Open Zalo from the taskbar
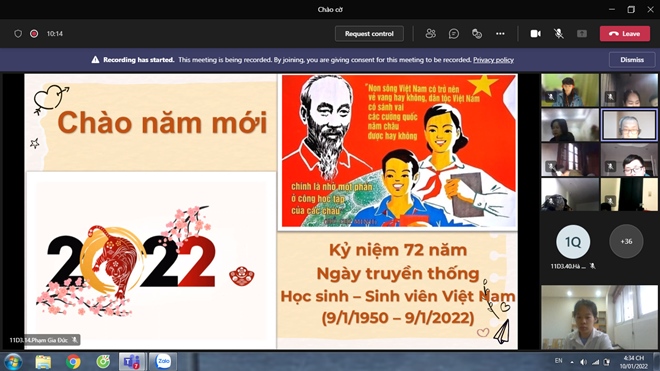 pyautogui.click(x=163, y=362)
